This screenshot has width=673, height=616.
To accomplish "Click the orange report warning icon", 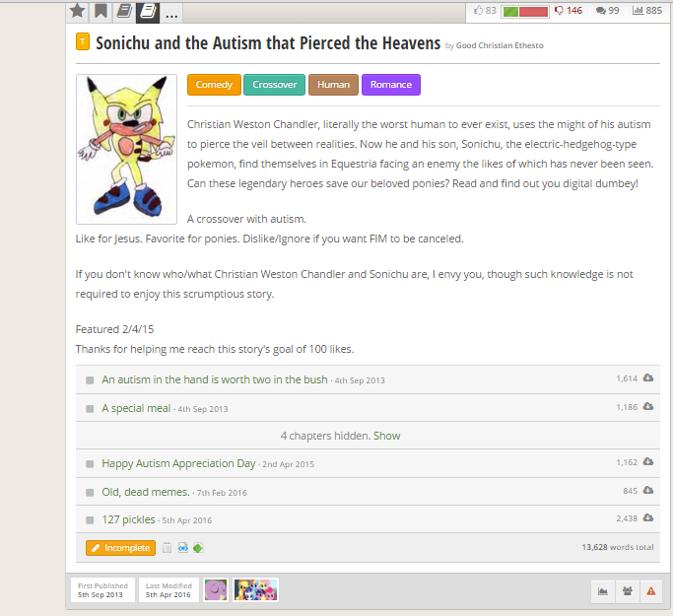I will [650, 591].
